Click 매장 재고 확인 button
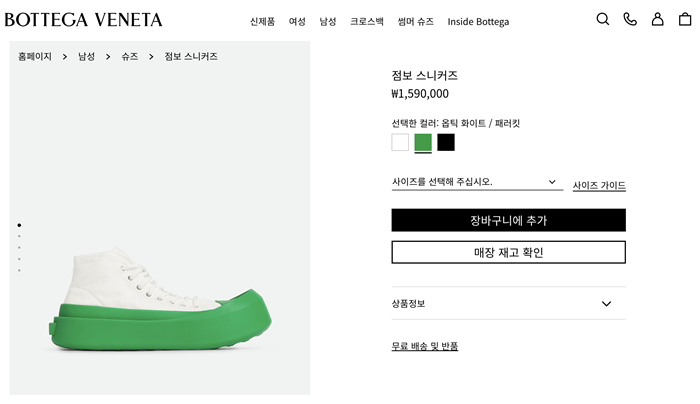700x404 pixels. (x=508, y=252)
